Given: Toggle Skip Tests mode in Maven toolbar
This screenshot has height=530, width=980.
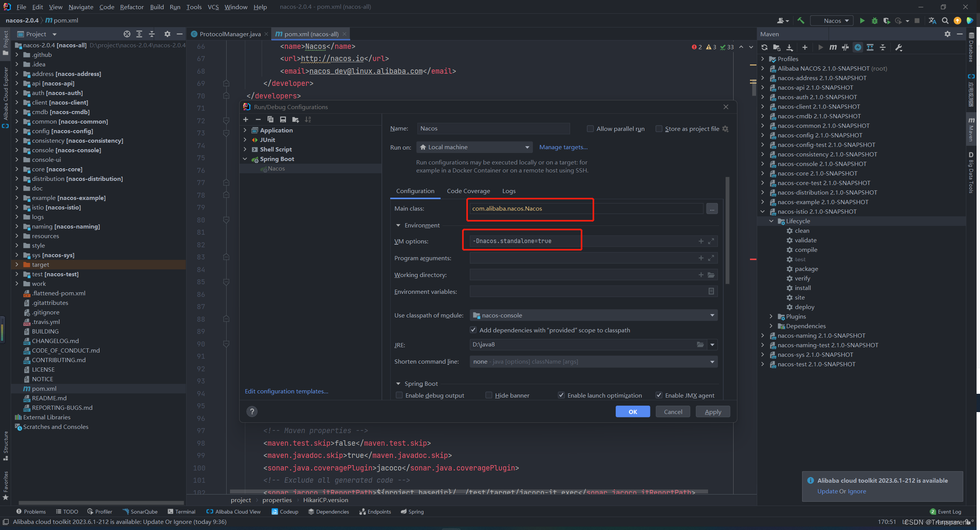Looking at the screenshot, I should pyautogui.click(x=845, y=47).
